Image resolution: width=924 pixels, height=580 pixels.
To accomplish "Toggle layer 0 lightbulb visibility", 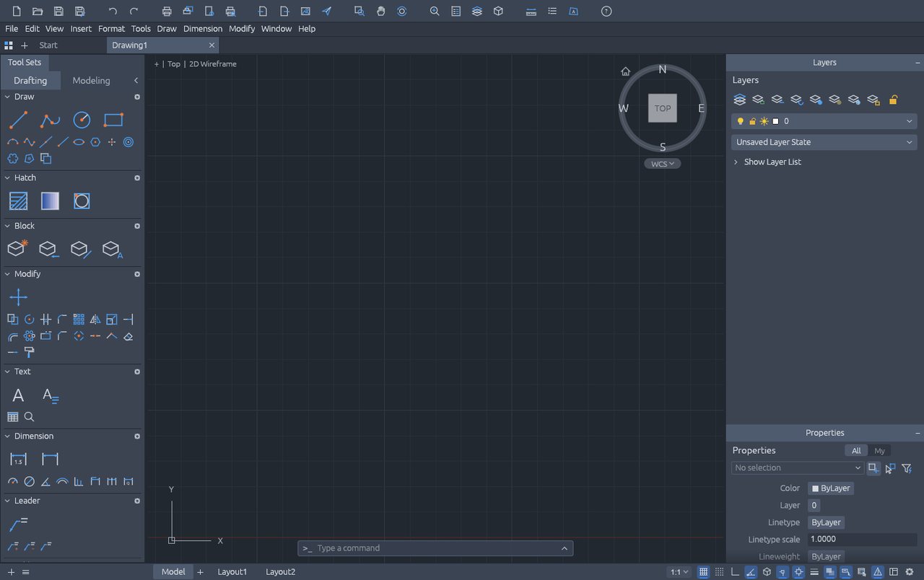I will [x=740, y=121].
